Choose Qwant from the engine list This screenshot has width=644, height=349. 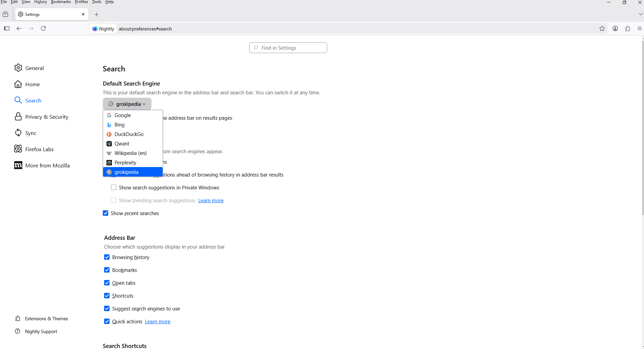[133, 144]
